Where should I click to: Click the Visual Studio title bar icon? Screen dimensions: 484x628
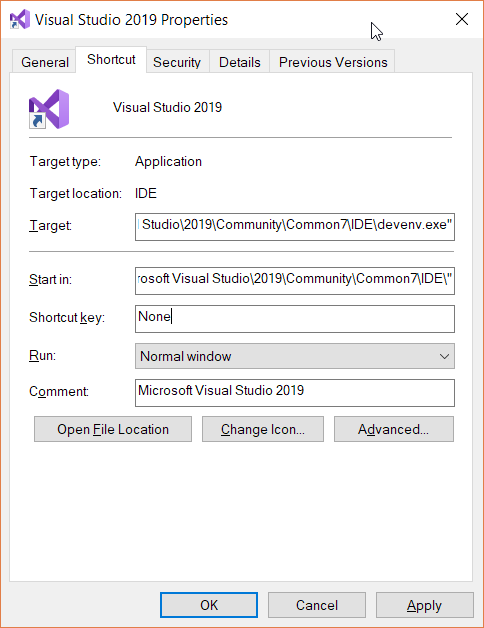pyautogui.click(x=20, y=19)
